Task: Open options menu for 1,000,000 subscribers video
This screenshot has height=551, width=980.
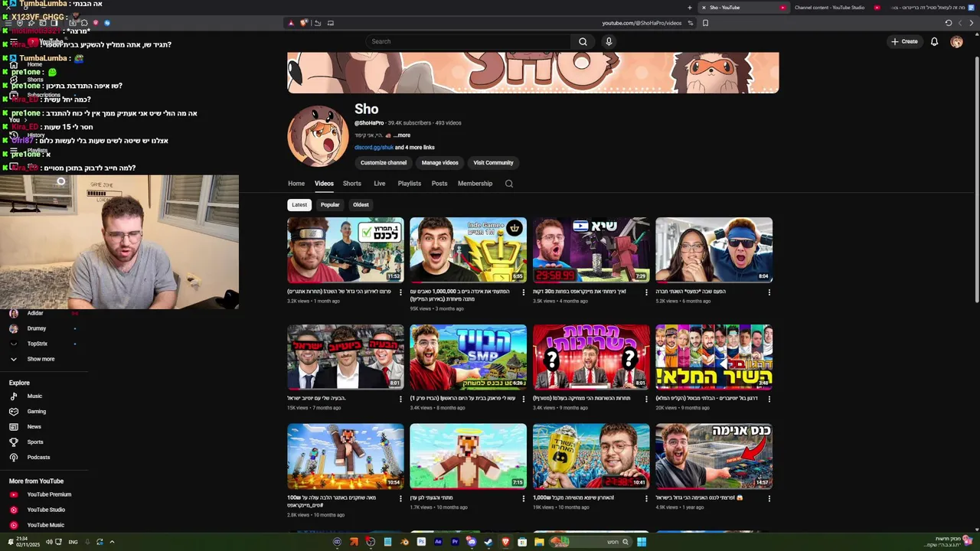Action: [524, 292]
